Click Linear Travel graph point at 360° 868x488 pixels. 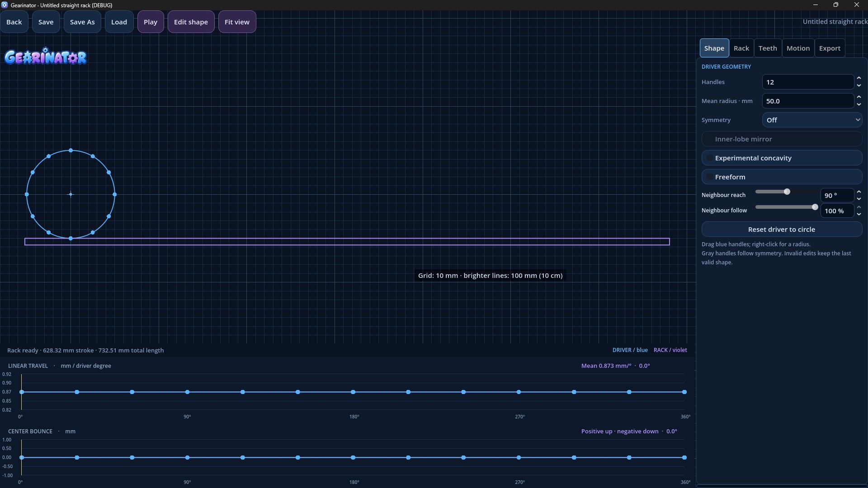click(x=684, y=392)
